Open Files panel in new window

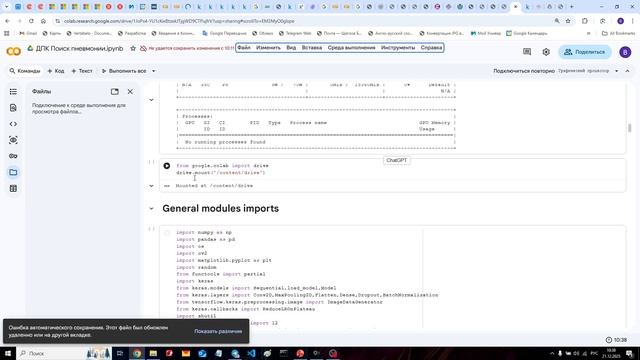coord(115,91)
